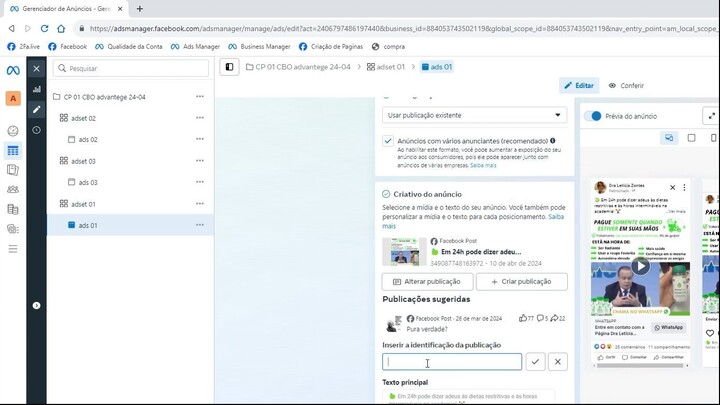The height and width of the screenshot is (405, 720).
Task: Click the selected Facebook Post thumbnail
Action: click(x=404, y=252)
